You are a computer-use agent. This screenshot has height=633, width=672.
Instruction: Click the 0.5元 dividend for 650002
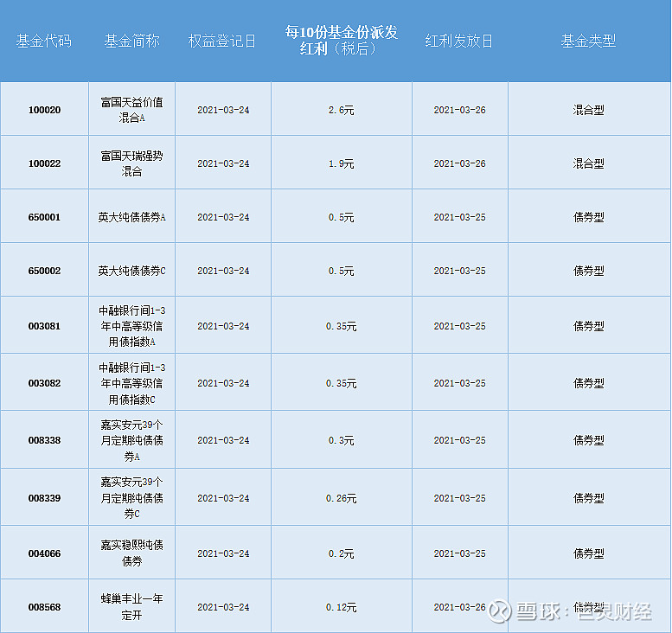tap(341, 271)
